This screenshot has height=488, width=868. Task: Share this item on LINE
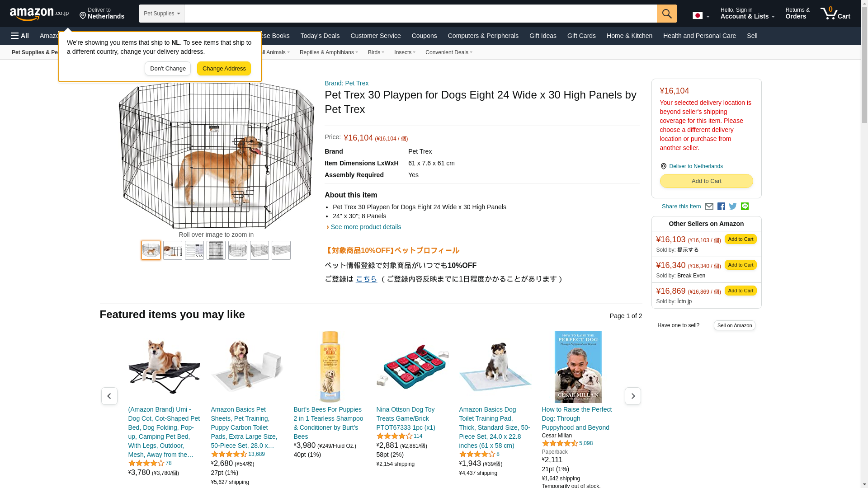(745, 206)
